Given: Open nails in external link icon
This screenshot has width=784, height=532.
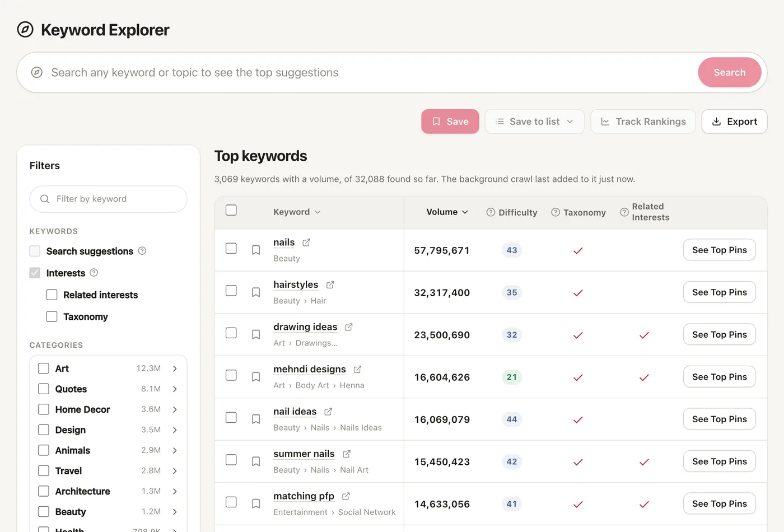Looking at the screenshot, I should 306,242.
